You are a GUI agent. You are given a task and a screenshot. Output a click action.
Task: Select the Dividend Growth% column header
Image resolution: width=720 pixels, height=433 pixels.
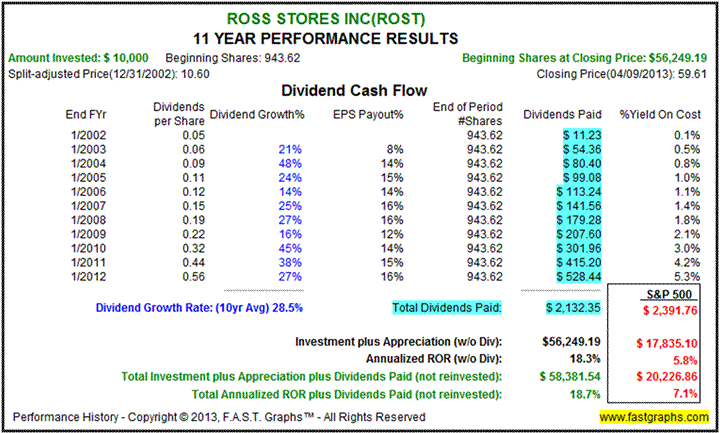257,114
